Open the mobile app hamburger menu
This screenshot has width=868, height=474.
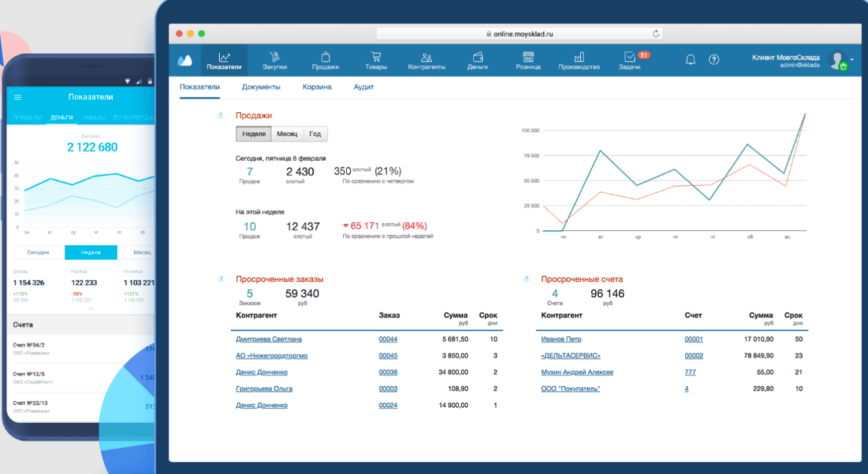[x=18, y=97]
